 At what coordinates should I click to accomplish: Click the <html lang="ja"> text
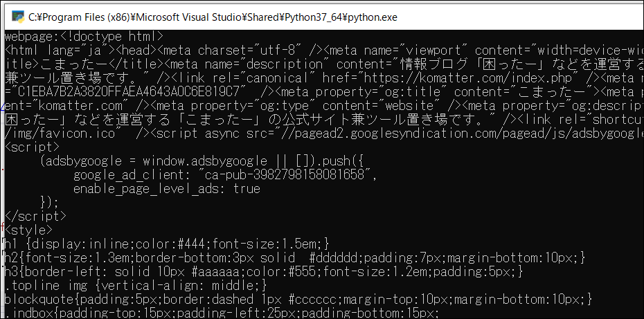tap(60, 51)
